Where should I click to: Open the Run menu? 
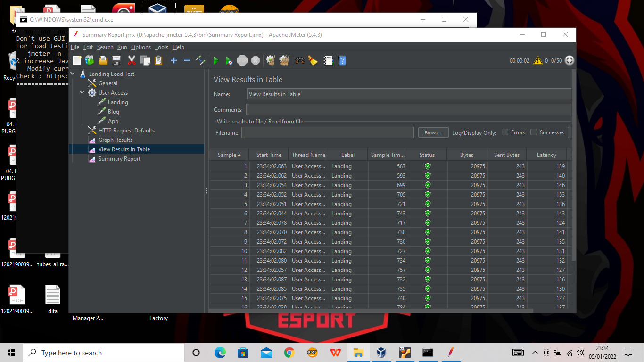122,47
